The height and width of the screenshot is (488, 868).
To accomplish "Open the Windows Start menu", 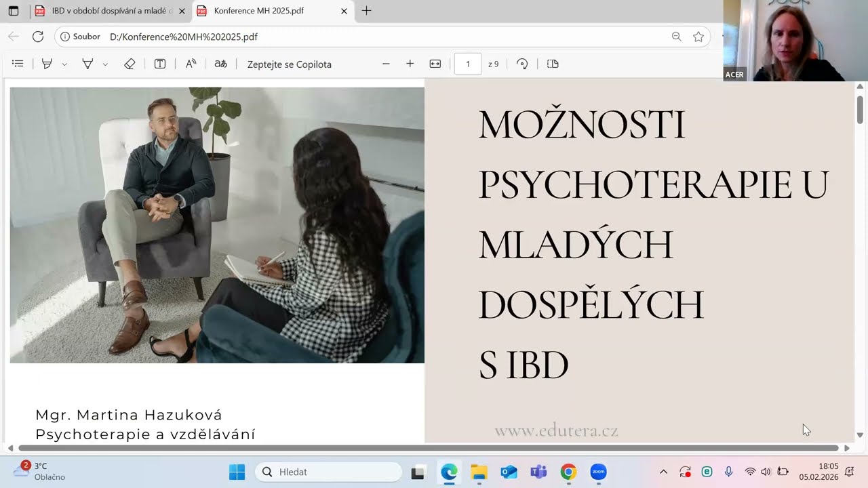I will coord(237,472).
